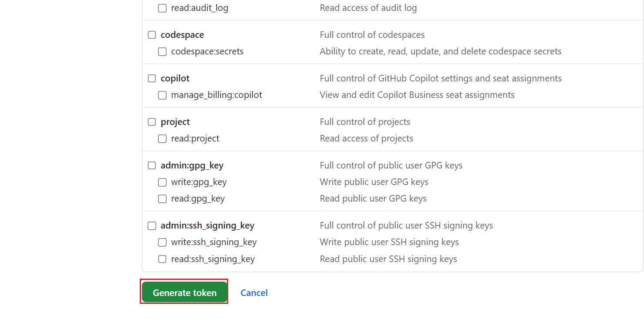Click the "admin:gpg_key" scope label
The image size is (644, 323).
point(192,165)
